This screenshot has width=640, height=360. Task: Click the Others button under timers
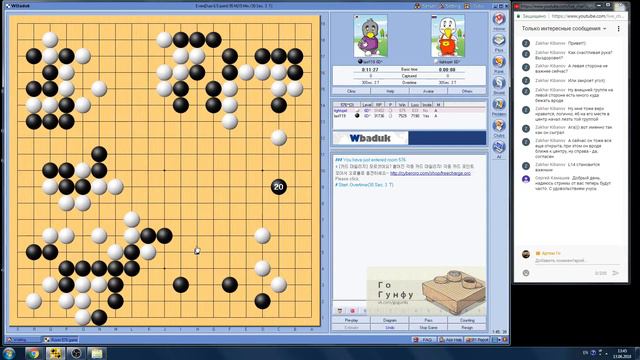pyautogui.click(x=467, y=91)
